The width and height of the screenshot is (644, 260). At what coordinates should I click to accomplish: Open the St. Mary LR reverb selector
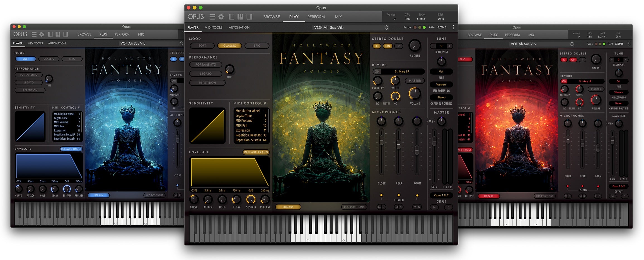pyautogui.click(x=401, y=71)
